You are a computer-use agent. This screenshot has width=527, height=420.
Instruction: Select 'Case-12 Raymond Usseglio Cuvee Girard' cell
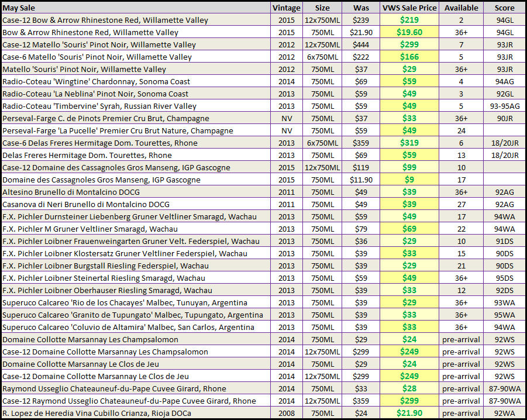pyautogui.click(x=136, y=401)
